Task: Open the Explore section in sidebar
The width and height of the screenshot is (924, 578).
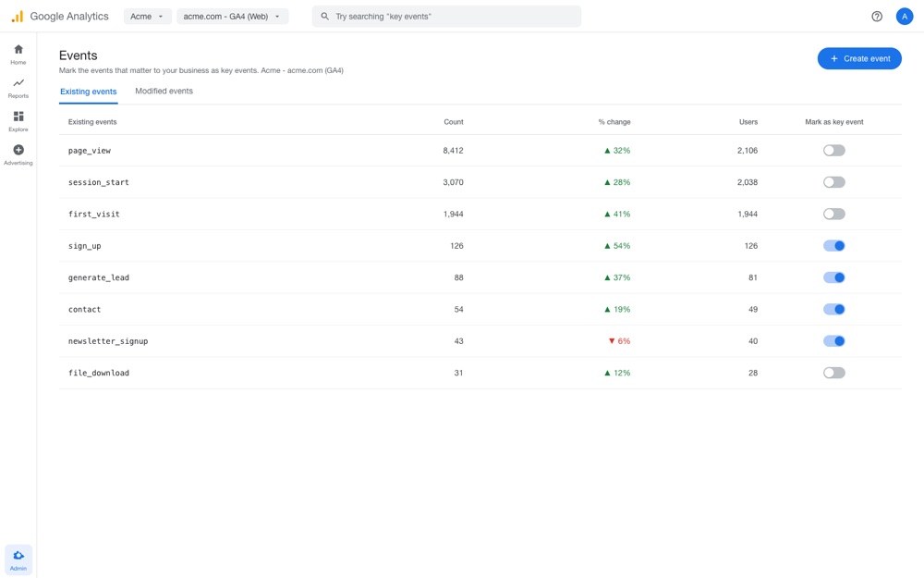Action: pos(18,121)
